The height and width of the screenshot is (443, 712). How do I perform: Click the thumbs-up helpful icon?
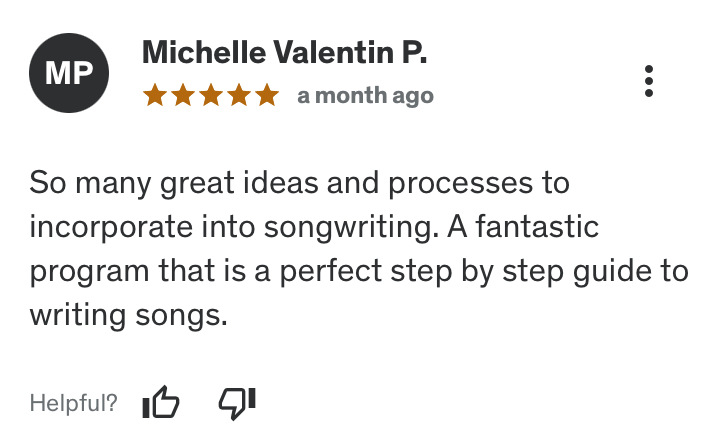pyautogui.click(x=160, y=403)
